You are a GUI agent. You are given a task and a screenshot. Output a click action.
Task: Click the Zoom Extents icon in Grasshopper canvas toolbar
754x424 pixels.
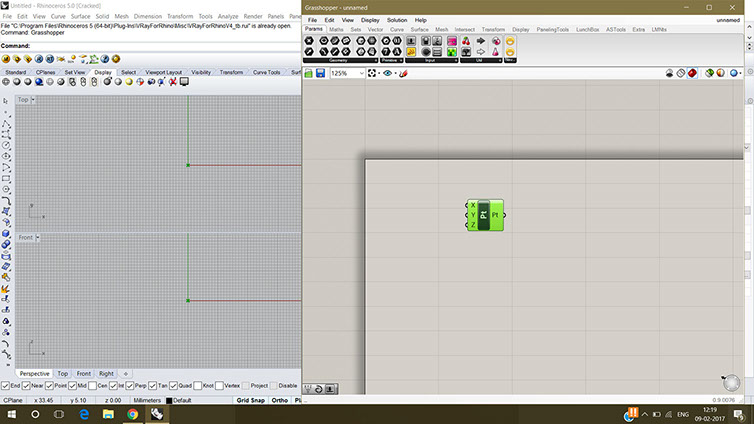(x=372, y=73)
